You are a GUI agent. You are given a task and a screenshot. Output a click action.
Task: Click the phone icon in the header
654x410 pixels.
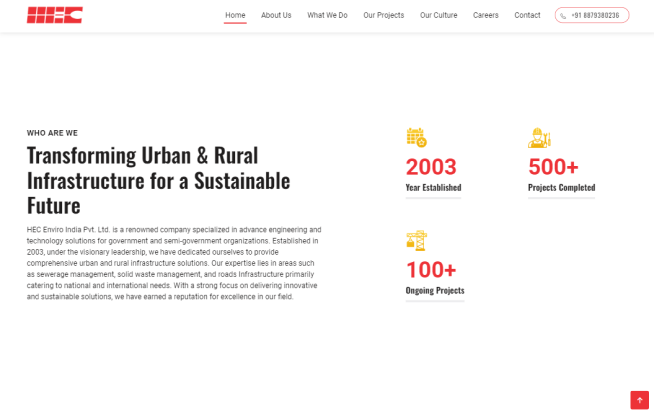pyautogui.click(x=563, y=16)
